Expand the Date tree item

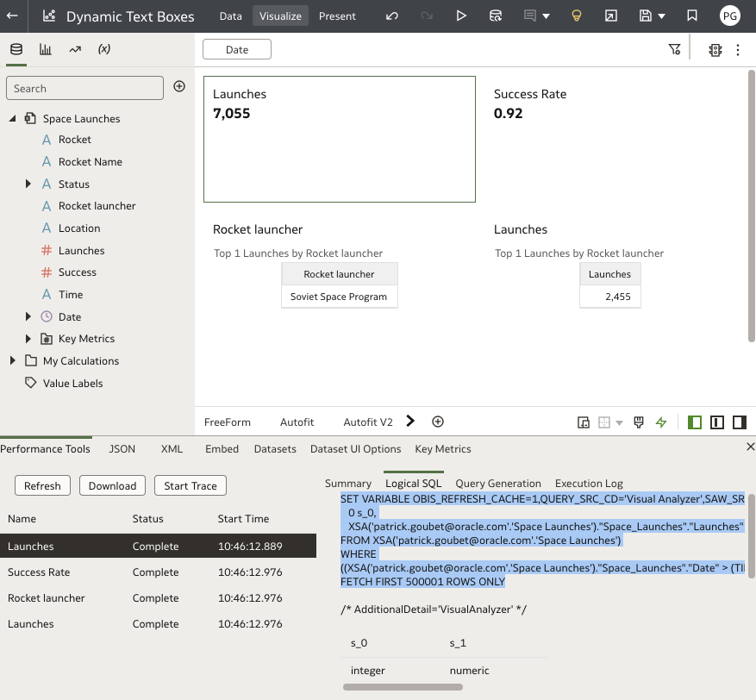tap(28, 316)
